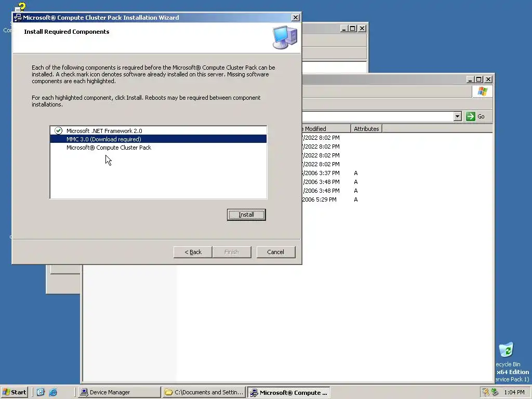Maximize the front Explorer window

pyautogui.click(x=478, y=79)
